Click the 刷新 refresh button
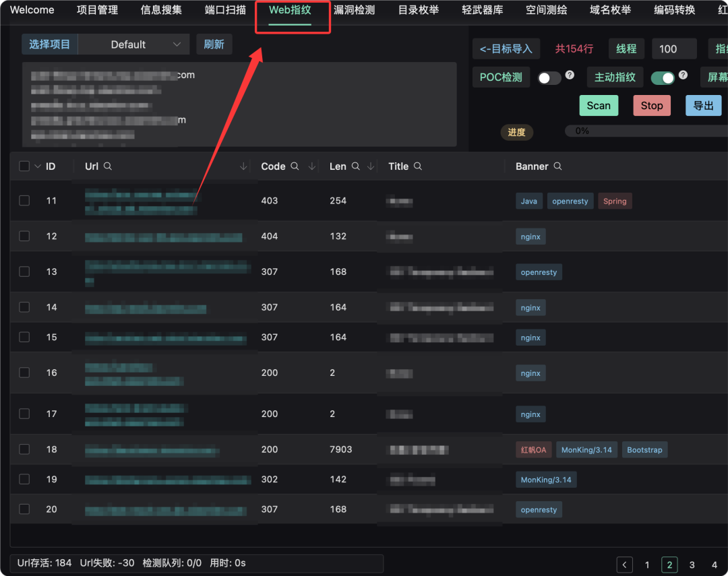The width and height of the screenshot is (728, 576). tap(214, 44)
